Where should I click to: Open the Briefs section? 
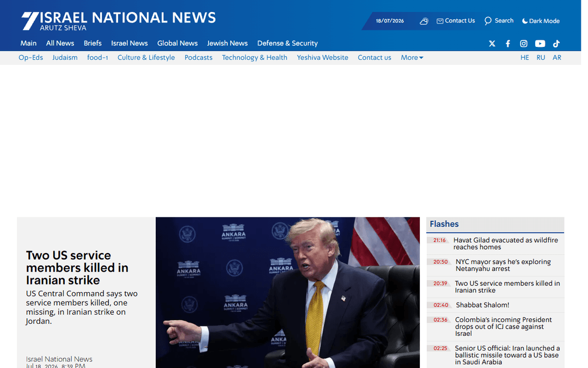93,43
